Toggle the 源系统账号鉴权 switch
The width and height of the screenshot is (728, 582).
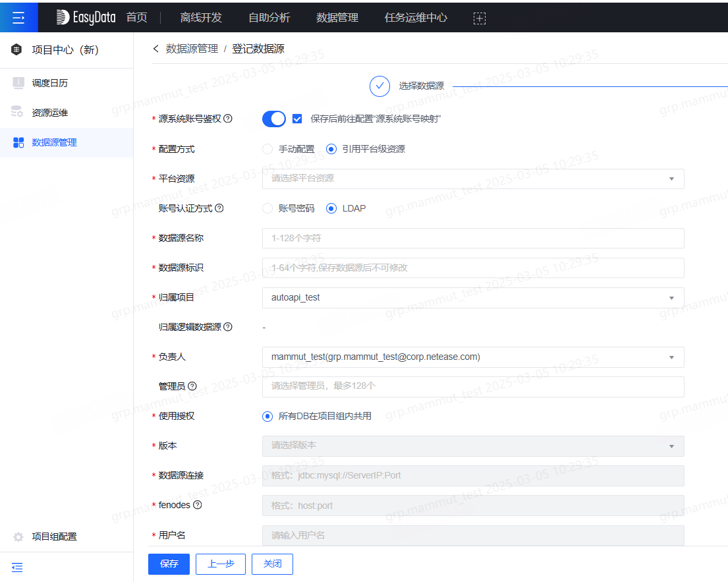tap(274, 119)
